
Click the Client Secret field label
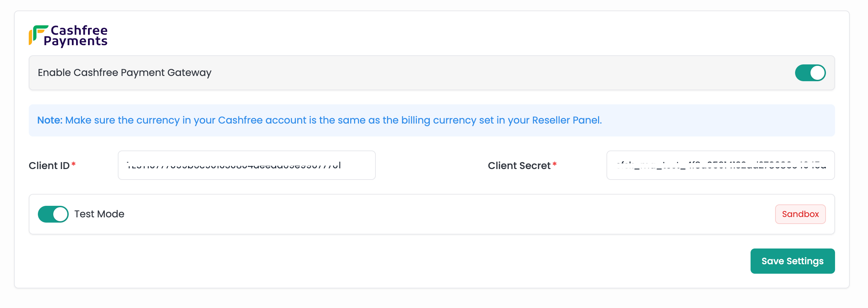[x=519, y=166]
